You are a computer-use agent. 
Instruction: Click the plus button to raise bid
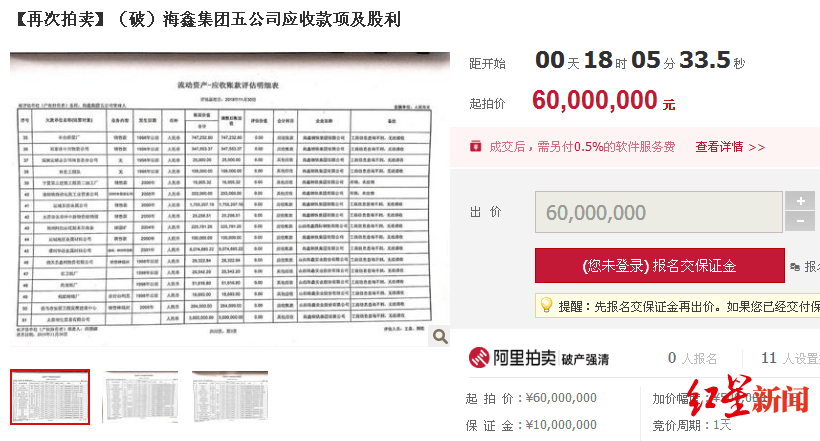tap(800, 201)
